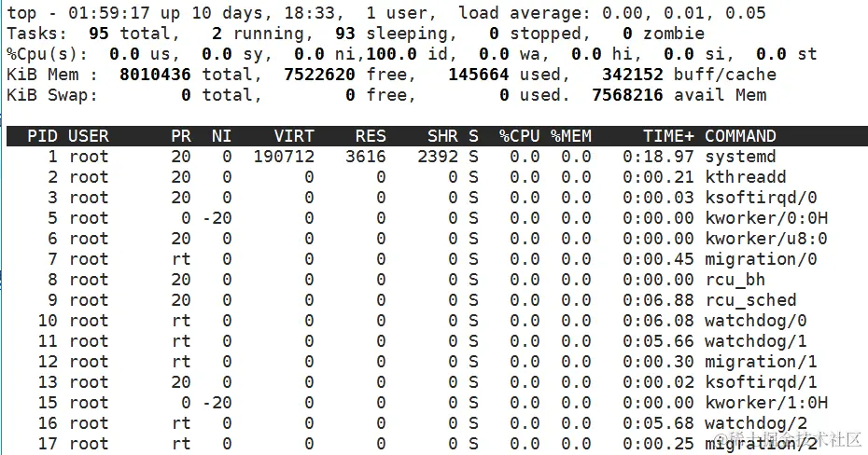Viewport: 868px width, 455px height.
Task: Select the kworker/0:0H process name
Action: (x=766, y=218)
